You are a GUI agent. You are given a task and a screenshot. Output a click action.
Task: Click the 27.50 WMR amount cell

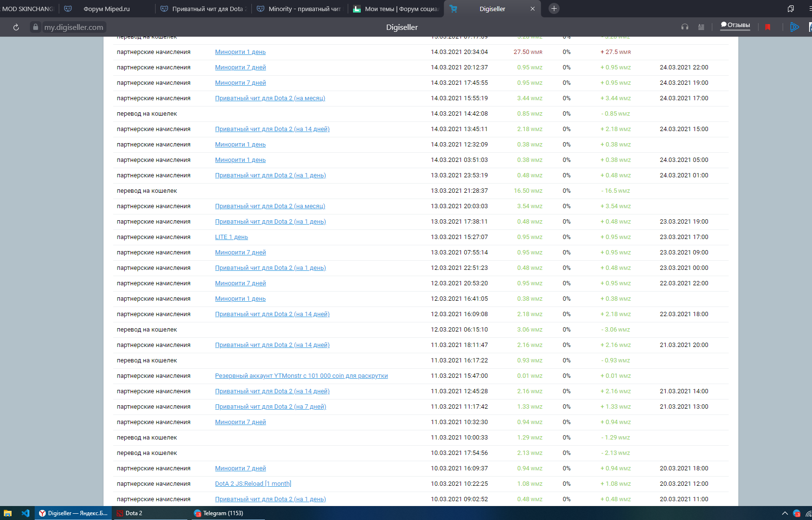point(528,52)
